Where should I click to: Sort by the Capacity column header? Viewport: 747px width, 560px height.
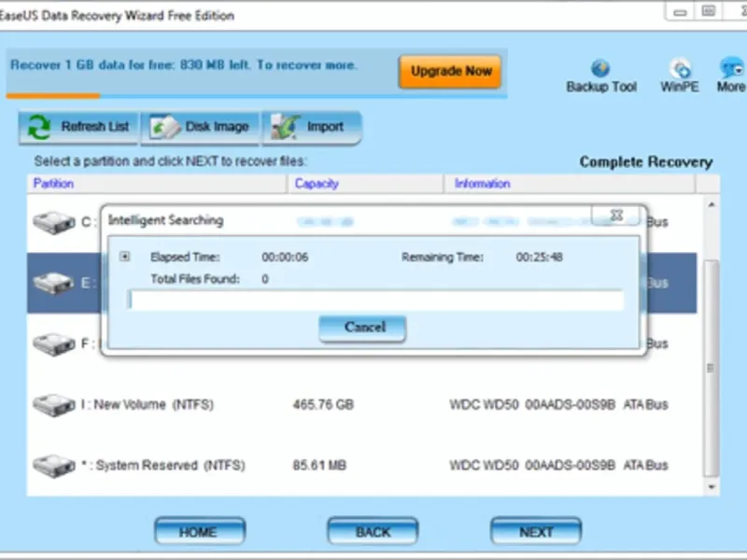365,184
